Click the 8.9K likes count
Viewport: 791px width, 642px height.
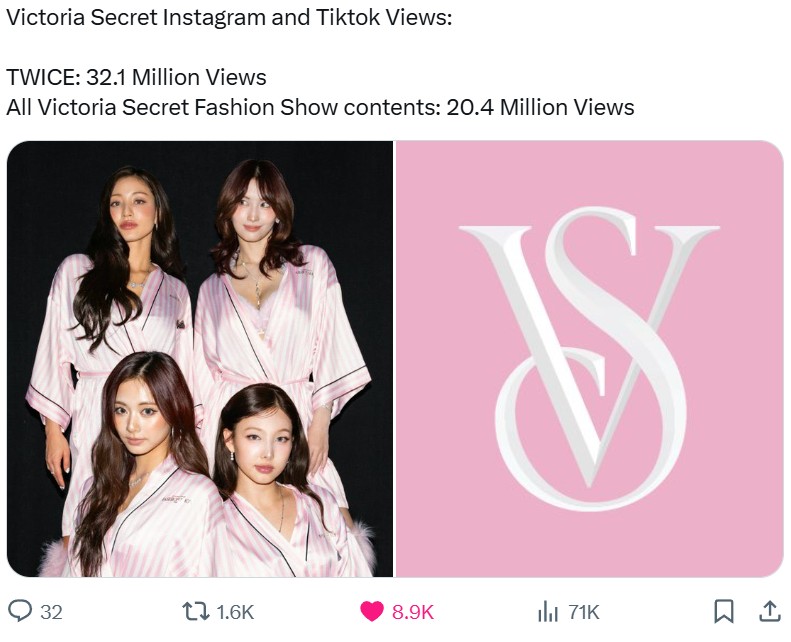(413, 612)
